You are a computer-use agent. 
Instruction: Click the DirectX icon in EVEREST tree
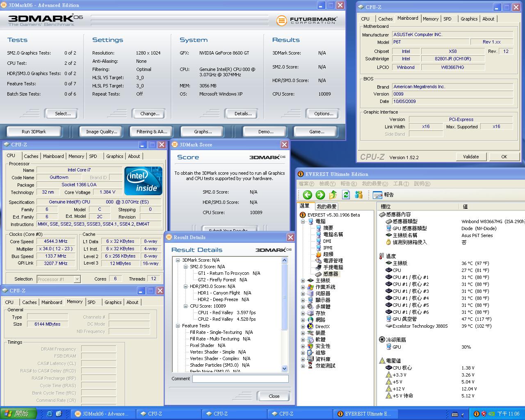coord(310,326)
